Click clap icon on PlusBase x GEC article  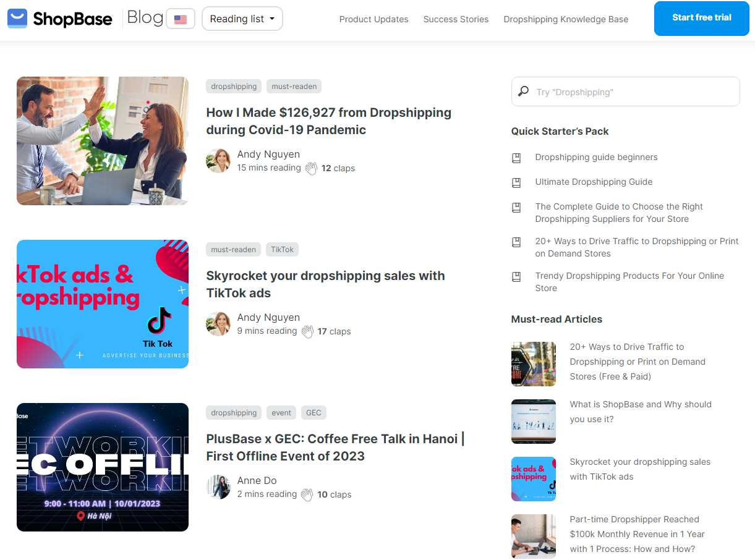307,494
